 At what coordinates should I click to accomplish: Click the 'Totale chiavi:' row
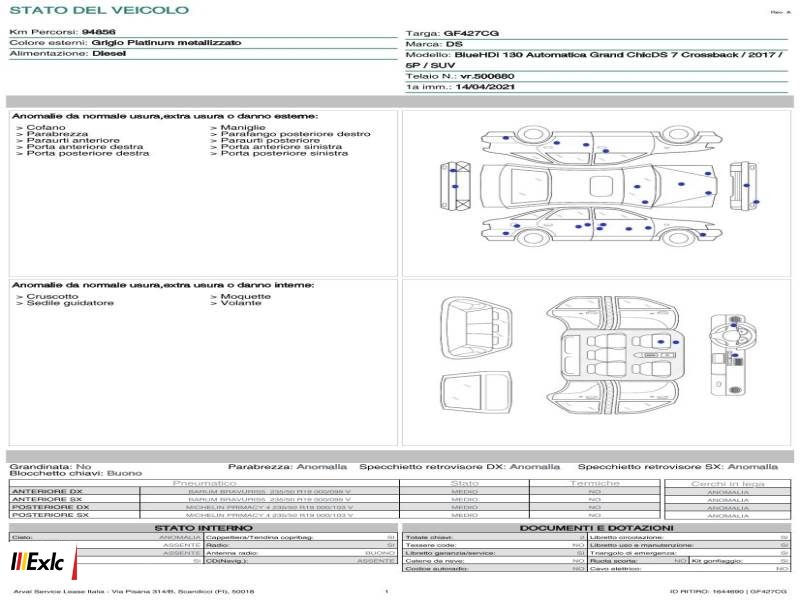pos(494,537)
